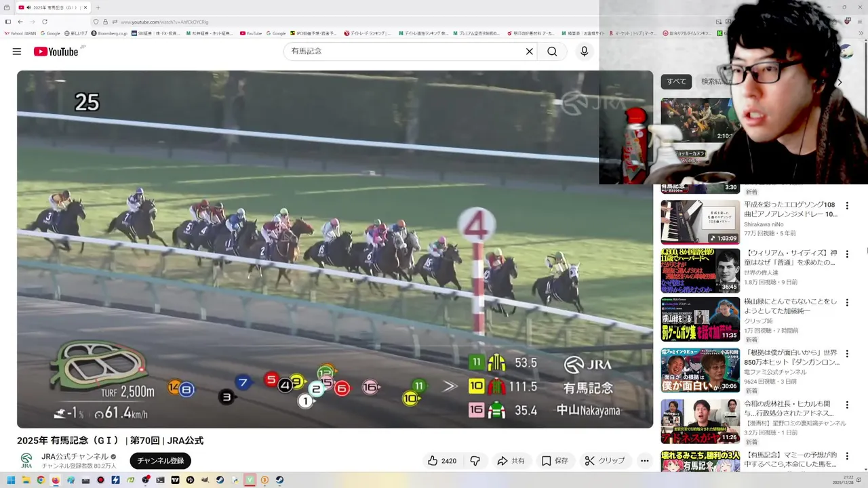Switch to Firefox in the taskbar
The width and height of the screenshot is (868, 488).
[x=56, y=480]
